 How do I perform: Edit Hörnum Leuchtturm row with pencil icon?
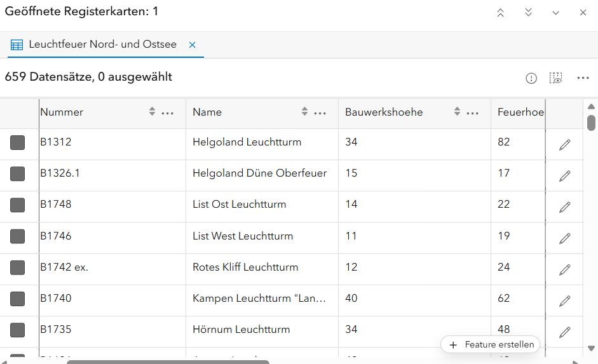click(564, 332)
